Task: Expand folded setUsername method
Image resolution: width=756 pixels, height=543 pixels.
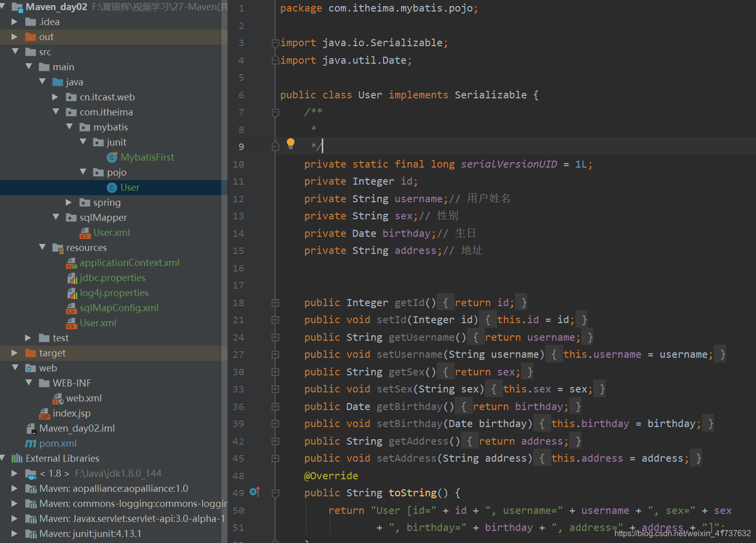Action: coord(275,354)
